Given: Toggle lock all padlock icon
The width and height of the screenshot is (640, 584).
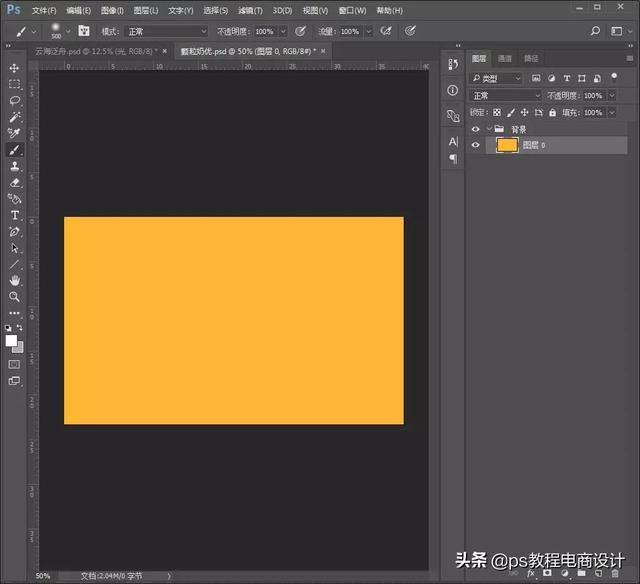Looking at the screenshot, I should pos(552,113).
